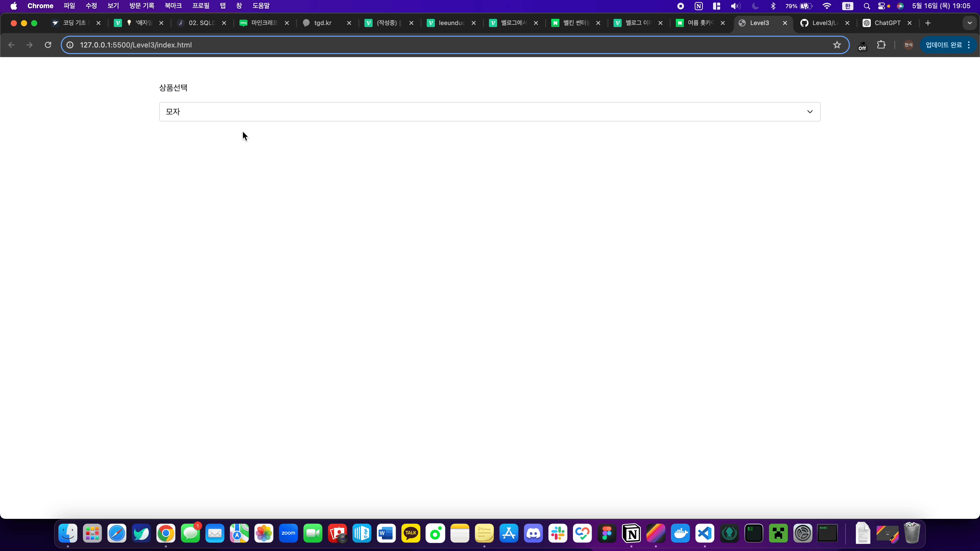Viewport: 980px width, 551px height.
Task: Open the 북마크 menu in menu bar
Action: pyautogui.click(x=173, y=6)
